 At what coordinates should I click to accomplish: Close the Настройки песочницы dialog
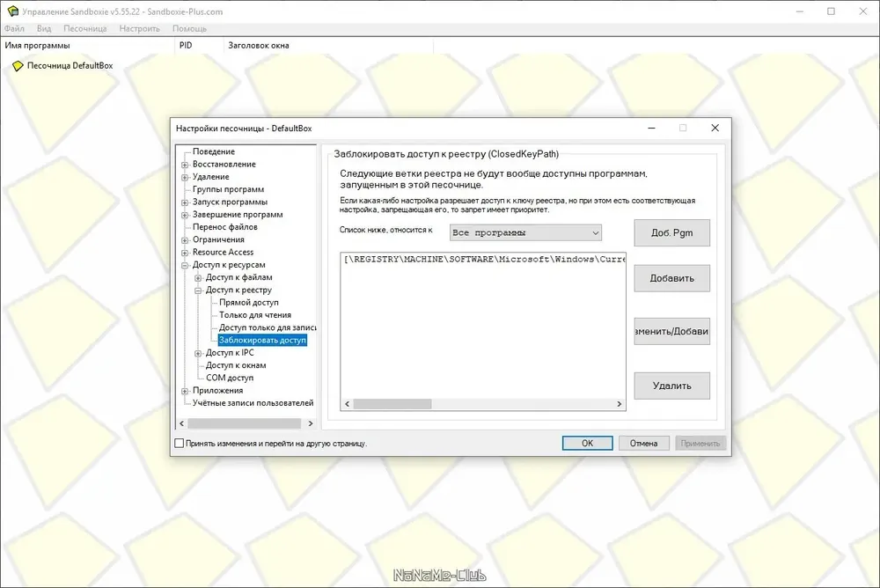(715, 128)
